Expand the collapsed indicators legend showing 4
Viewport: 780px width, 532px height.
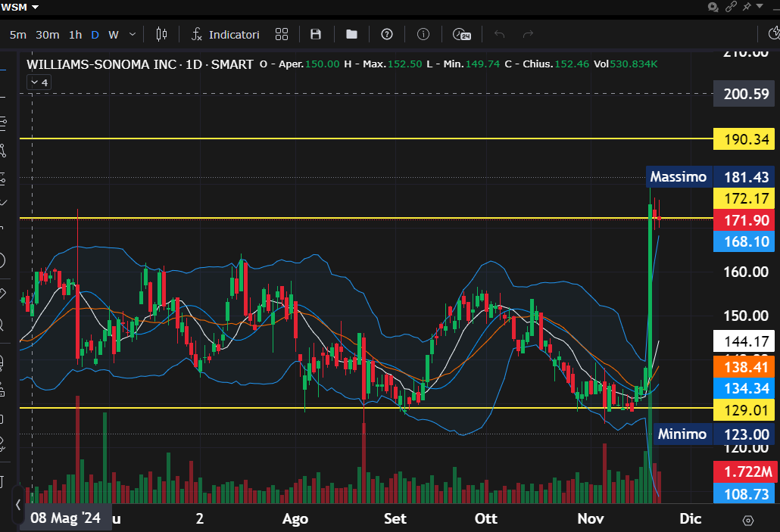[x=39, y=82]
